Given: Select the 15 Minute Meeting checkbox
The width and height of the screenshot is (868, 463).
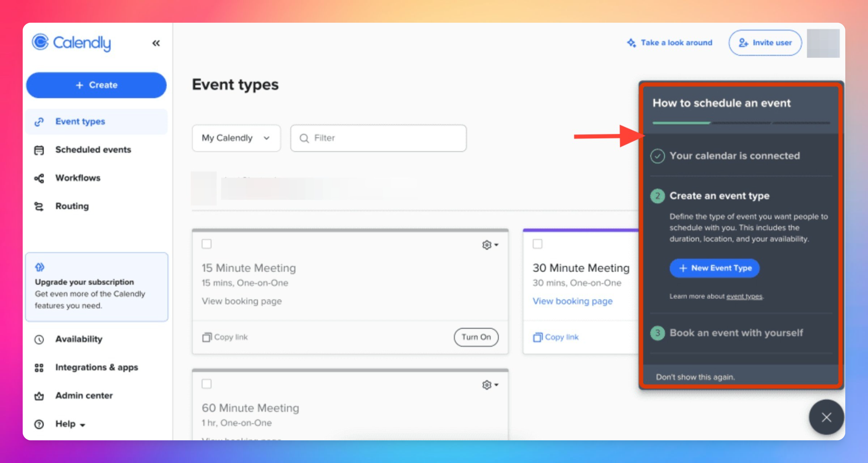Looking at the screenshot, I should [x=207, y=244].
